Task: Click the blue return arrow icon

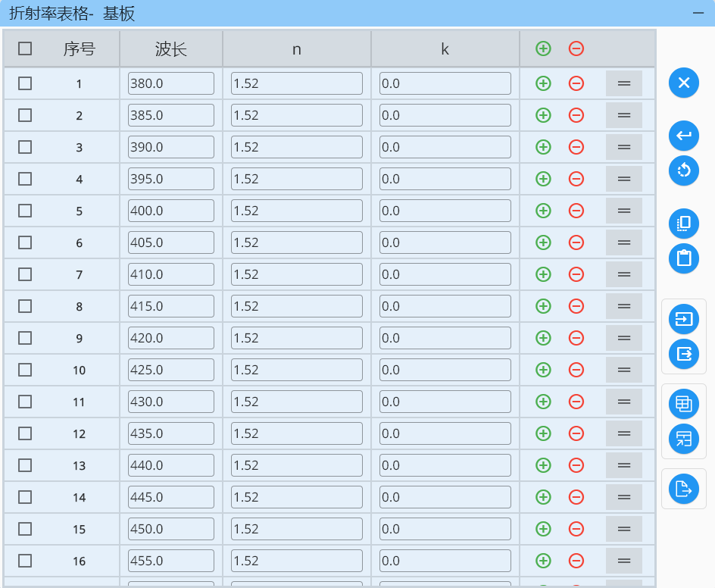Action: [684, 136]
